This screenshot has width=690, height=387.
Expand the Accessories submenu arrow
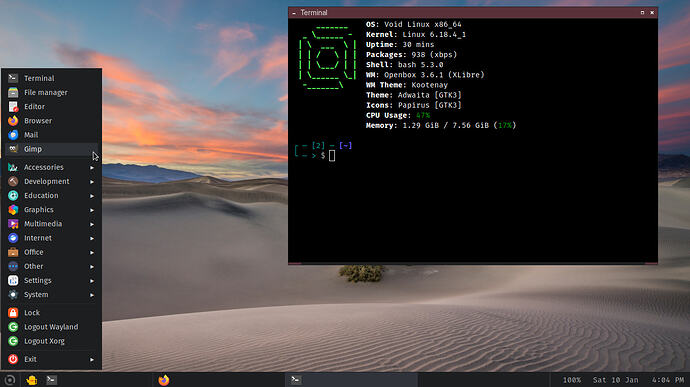[x=92, y=167]
